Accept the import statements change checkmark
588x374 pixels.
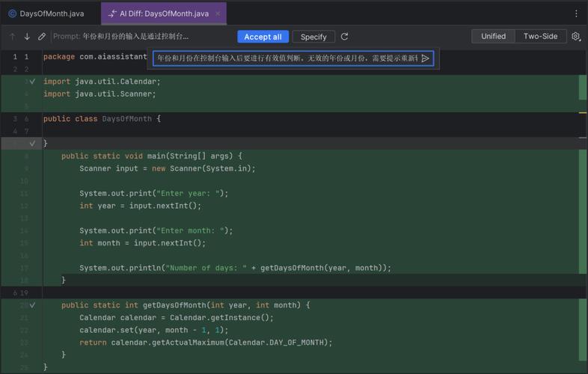pos(33,82)
